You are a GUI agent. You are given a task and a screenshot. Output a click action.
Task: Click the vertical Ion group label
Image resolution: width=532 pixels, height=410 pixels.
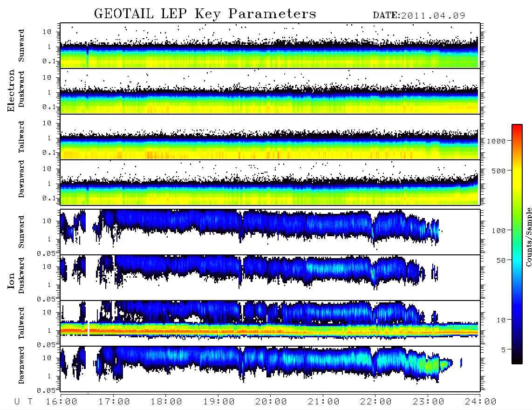coord(11,281)
